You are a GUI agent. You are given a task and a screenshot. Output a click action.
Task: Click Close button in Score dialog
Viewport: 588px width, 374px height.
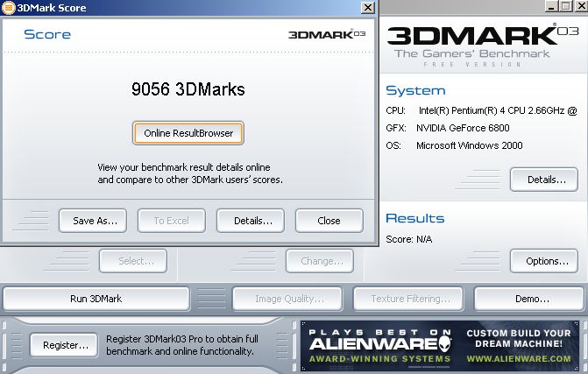click(x=329, y=221)
